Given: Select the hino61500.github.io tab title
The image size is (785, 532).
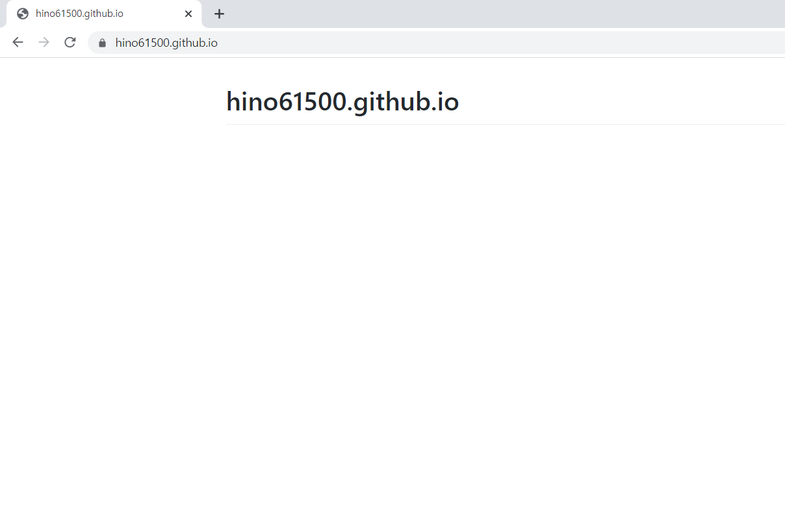Looking at the screenshot, I should [x=79, y=14].
